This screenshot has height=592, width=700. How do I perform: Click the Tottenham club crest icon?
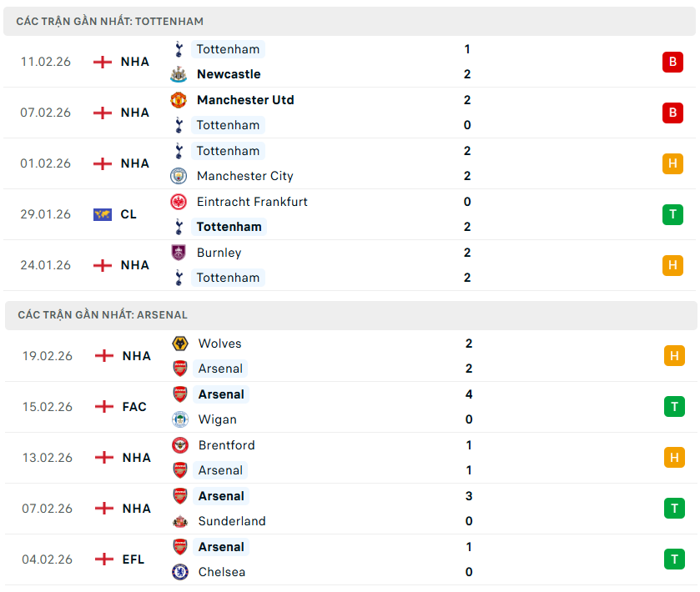[x=179, y=50]
